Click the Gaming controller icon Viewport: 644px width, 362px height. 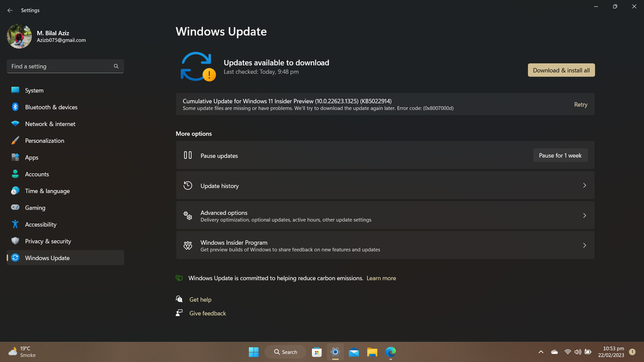15,207
